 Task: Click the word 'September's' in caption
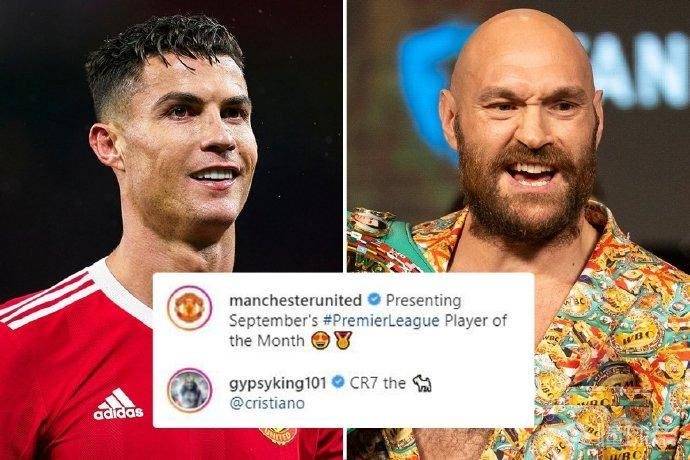coord(273,320)
